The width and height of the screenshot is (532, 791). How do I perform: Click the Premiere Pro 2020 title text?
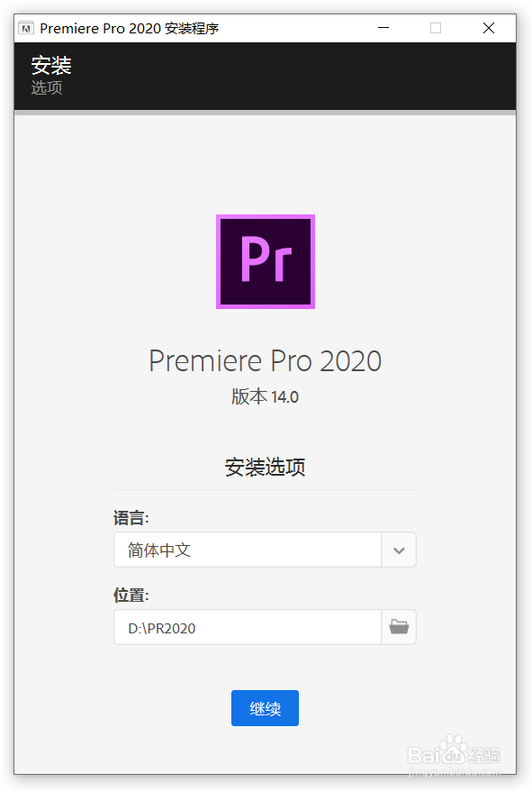click(x=265, y=360)
